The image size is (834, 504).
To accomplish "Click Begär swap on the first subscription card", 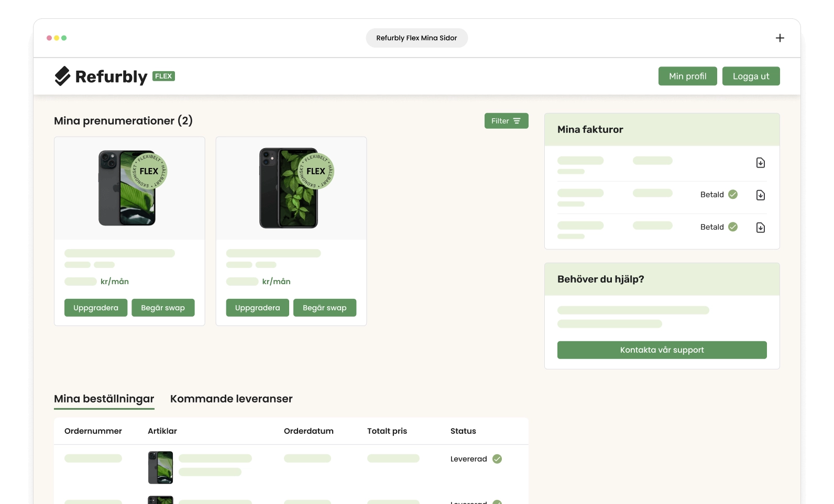I will click(x=163, y=308).
